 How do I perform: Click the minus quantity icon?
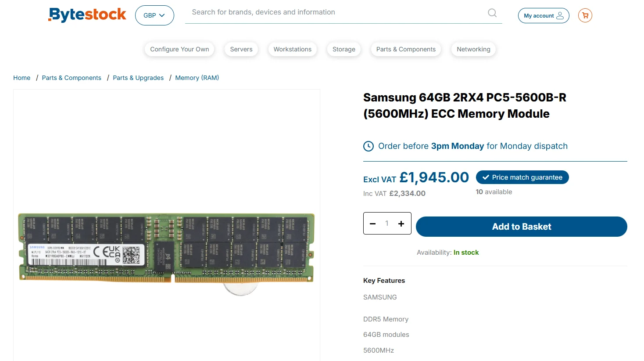pyautogui.click(x=373, y=224)
